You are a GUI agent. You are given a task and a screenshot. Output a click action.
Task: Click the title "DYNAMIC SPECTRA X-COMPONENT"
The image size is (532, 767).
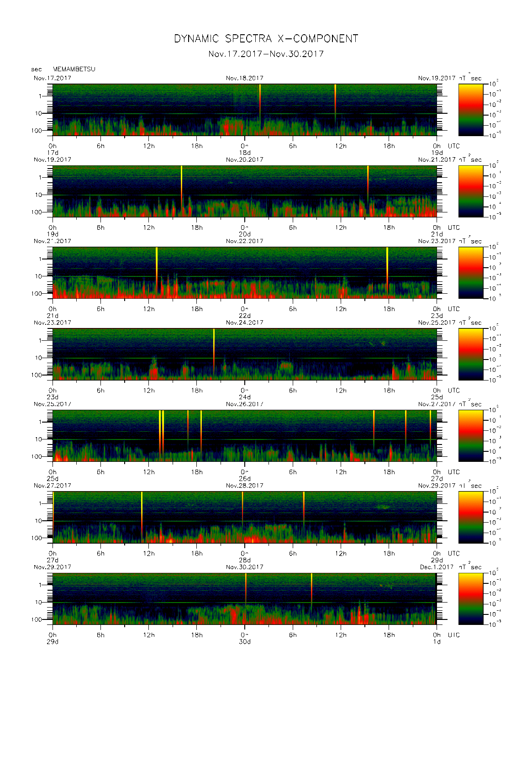(266, 39)
